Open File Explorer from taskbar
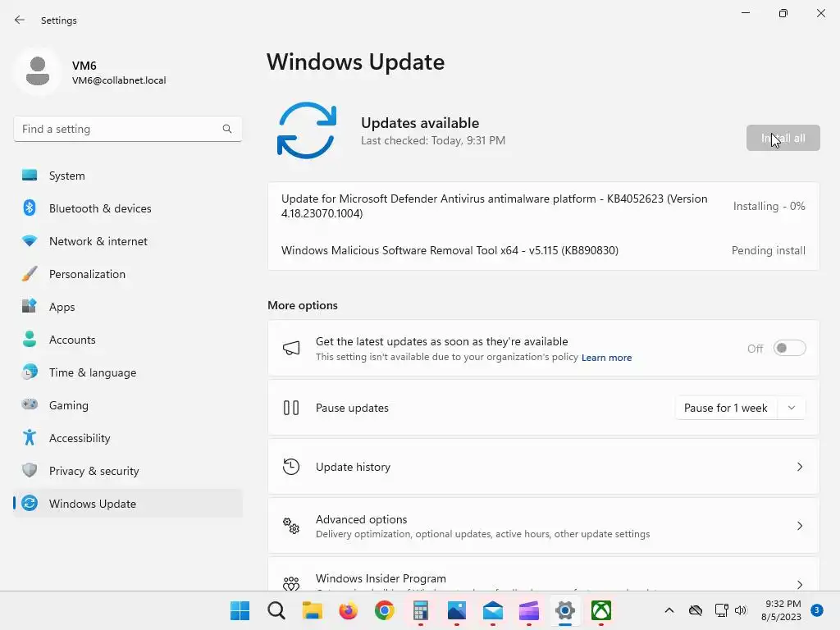Screen dimensions: 840x630 [x=312, y=610]
